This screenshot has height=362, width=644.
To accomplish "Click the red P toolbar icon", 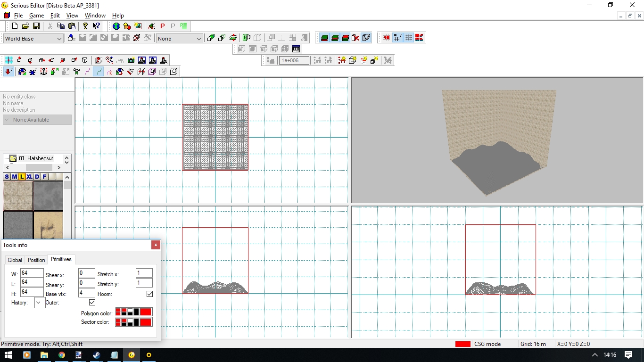I will pos(163,26).
